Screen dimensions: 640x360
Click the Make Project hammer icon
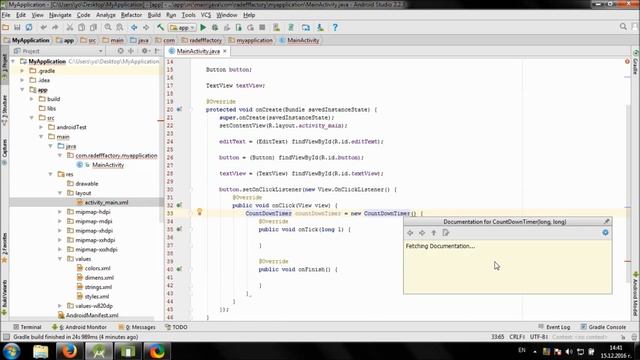(x=160, y=27)
